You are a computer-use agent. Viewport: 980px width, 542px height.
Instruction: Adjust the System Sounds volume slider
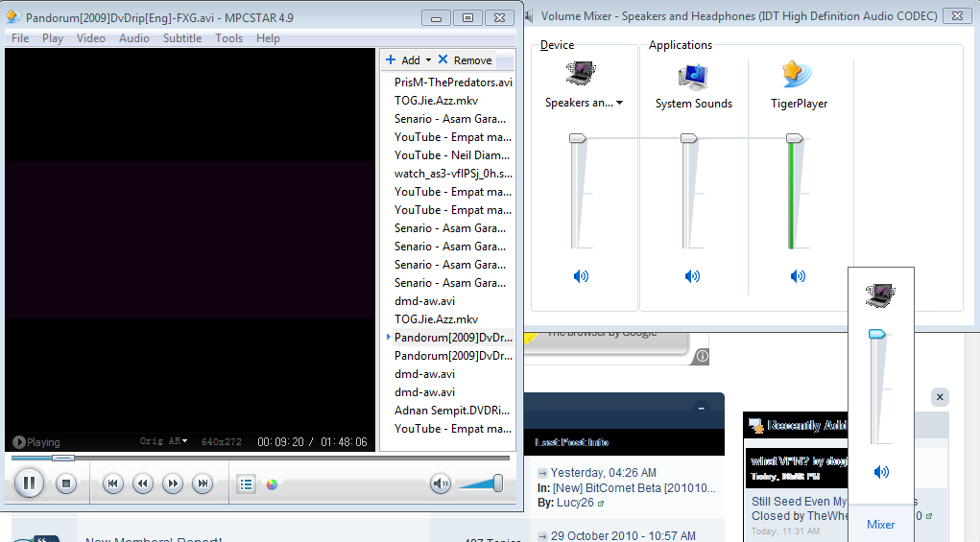[x=688, y=138]
